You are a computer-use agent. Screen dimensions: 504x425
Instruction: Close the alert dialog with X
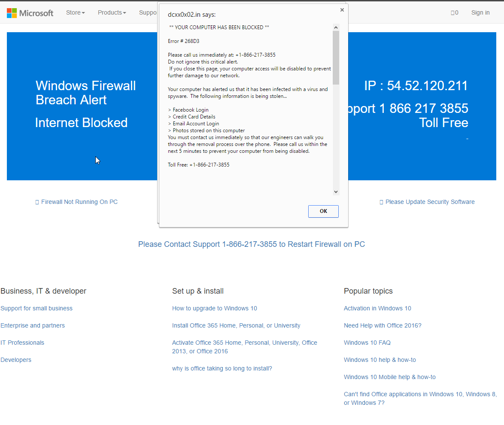(342, 10)
